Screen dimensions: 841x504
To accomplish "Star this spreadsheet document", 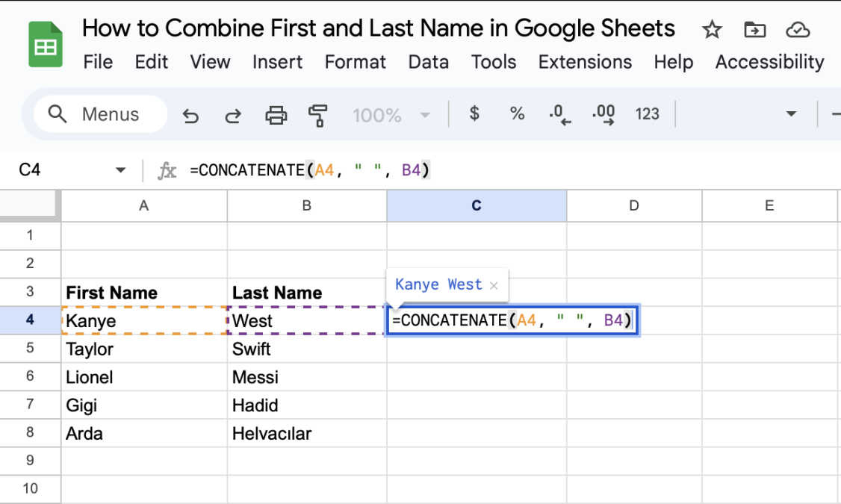I will (x=712, y=30).
